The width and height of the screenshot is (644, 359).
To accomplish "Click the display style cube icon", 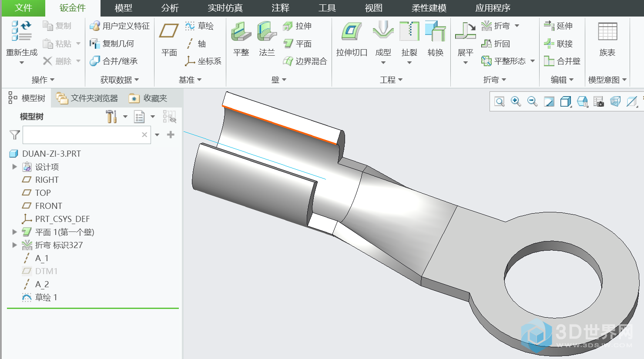I will (566, 102).
